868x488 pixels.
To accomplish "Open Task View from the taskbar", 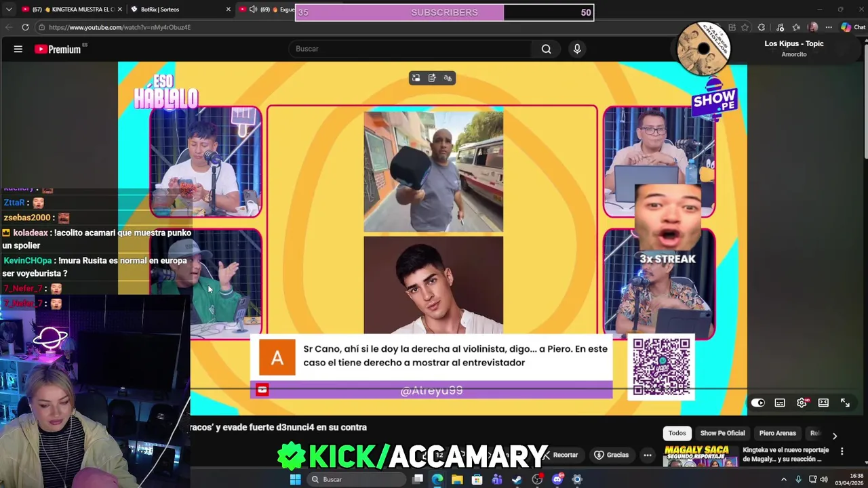I will pos(418,479).
